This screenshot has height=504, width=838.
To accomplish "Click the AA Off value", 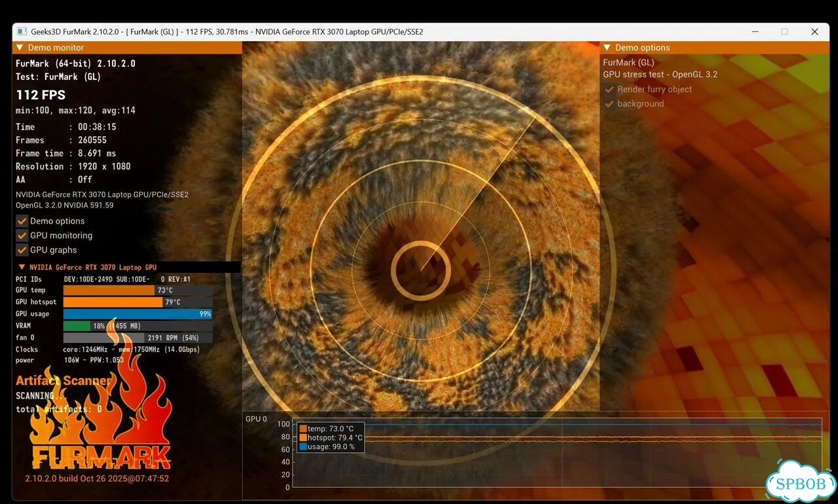I will click(x=85, y=179).
